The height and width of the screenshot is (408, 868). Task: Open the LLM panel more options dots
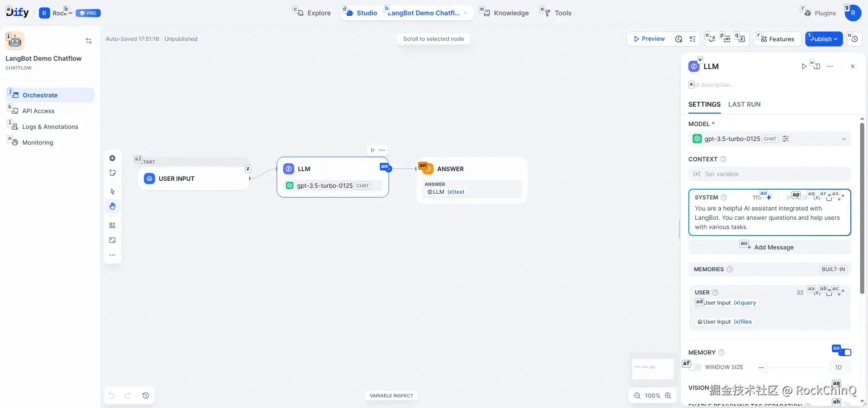(x=830, y=66)
